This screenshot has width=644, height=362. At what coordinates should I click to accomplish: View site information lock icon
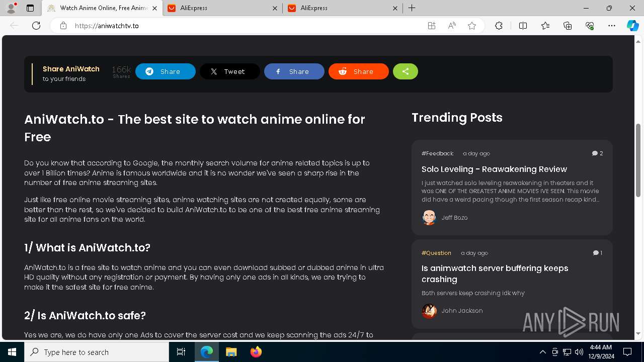63,26
